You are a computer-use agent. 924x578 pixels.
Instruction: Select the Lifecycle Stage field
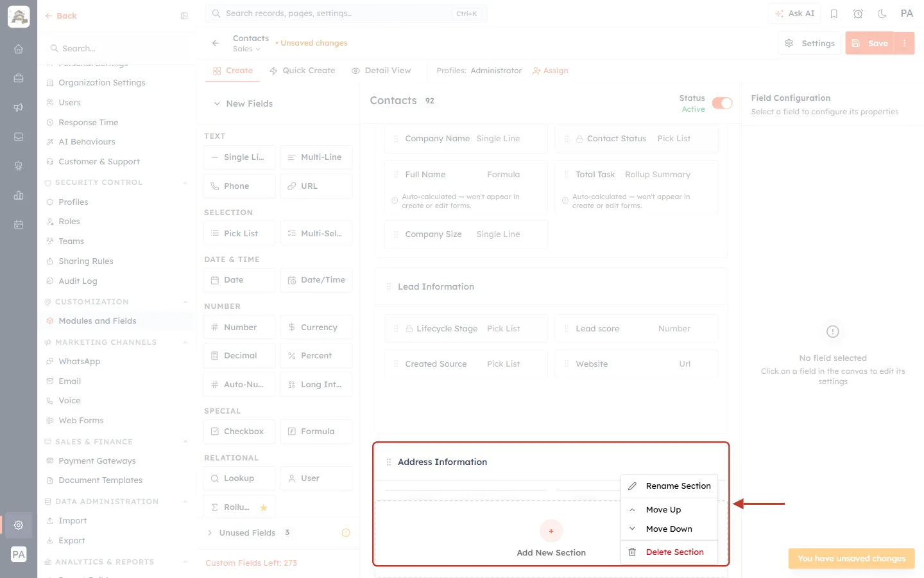[466, 329]
